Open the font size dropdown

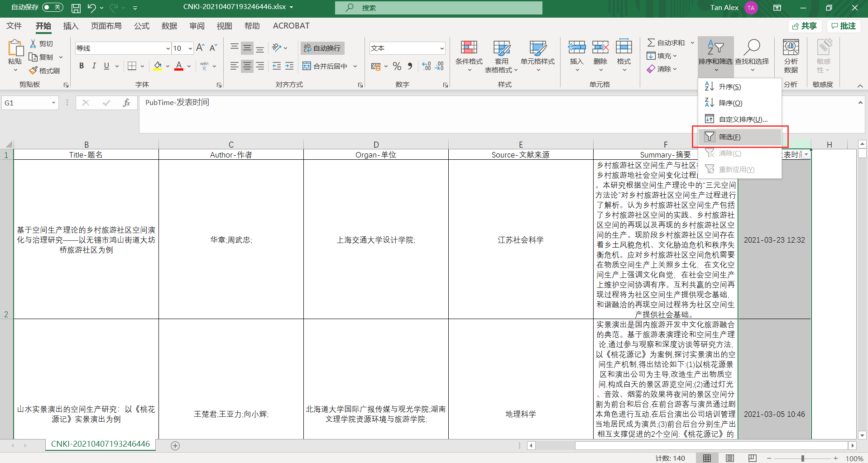click(x=190, y=48)
